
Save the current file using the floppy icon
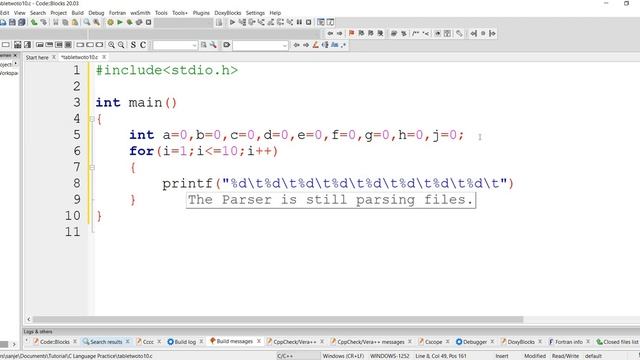pos(12,22)
